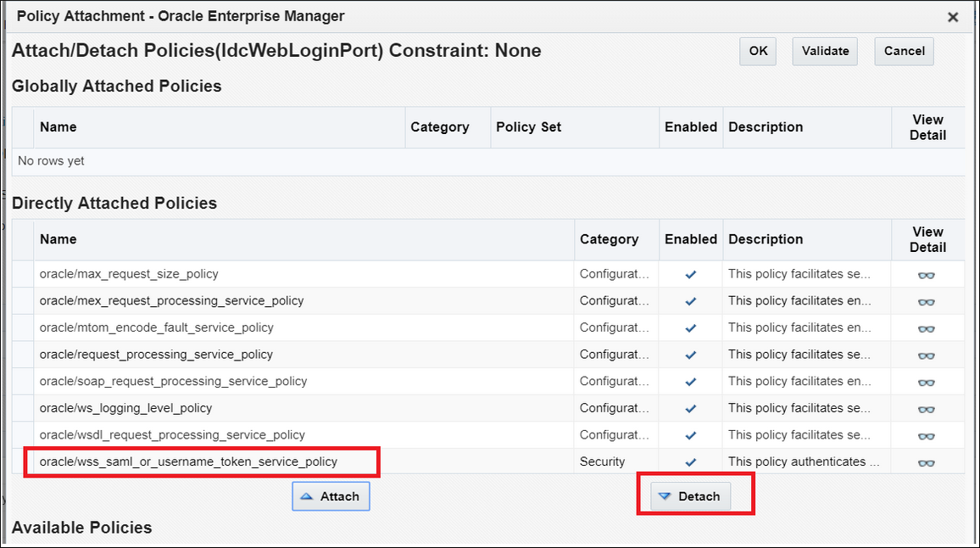View detail glasses for ws_logging_level_policy
This screenshot has height=548, width=980.
[x=927, y=410]
